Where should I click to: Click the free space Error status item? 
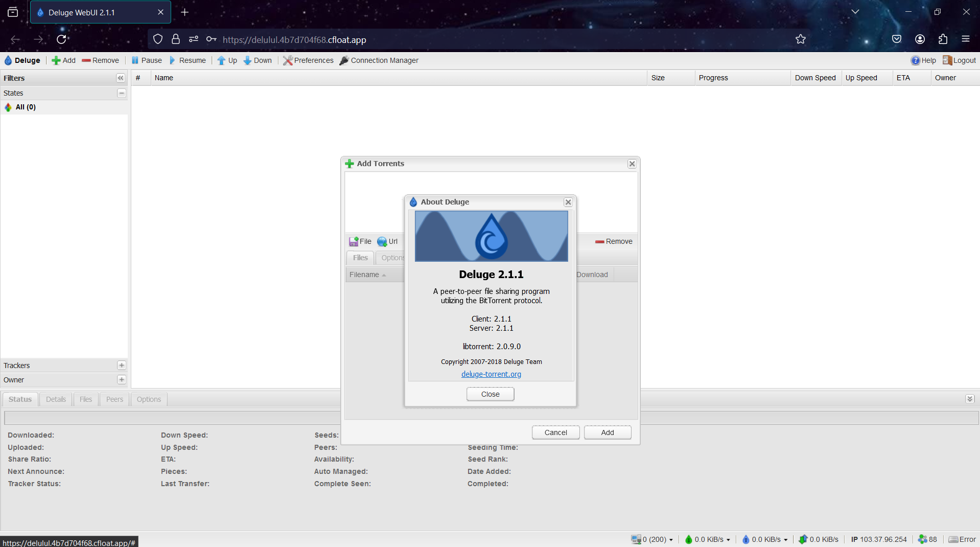coord(963,539)
